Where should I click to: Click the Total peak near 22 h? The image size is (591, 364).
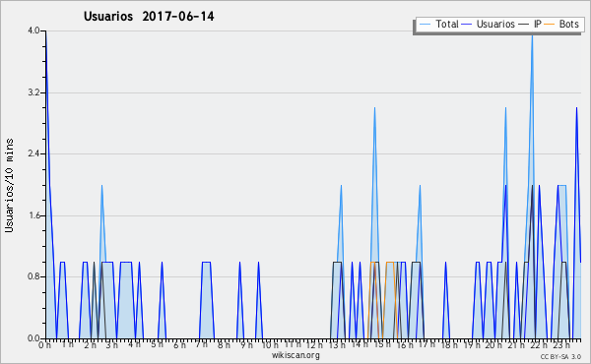(532, 37)
